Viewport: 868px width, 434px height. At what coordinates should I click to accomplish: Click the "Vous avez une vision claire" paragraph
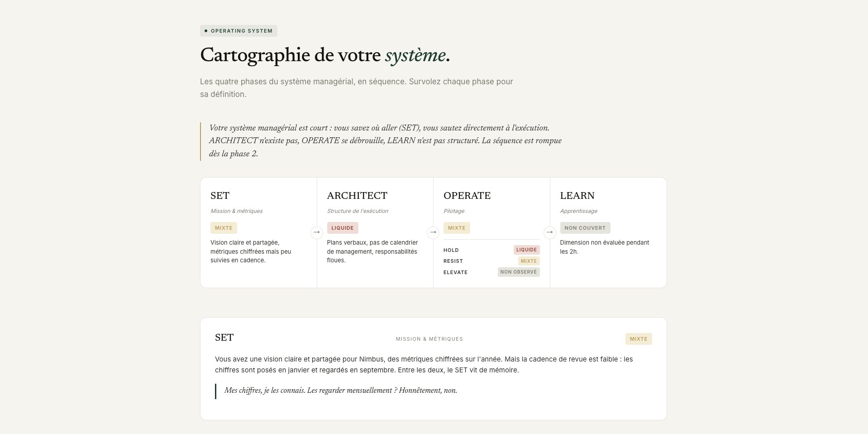pos(424,365)
